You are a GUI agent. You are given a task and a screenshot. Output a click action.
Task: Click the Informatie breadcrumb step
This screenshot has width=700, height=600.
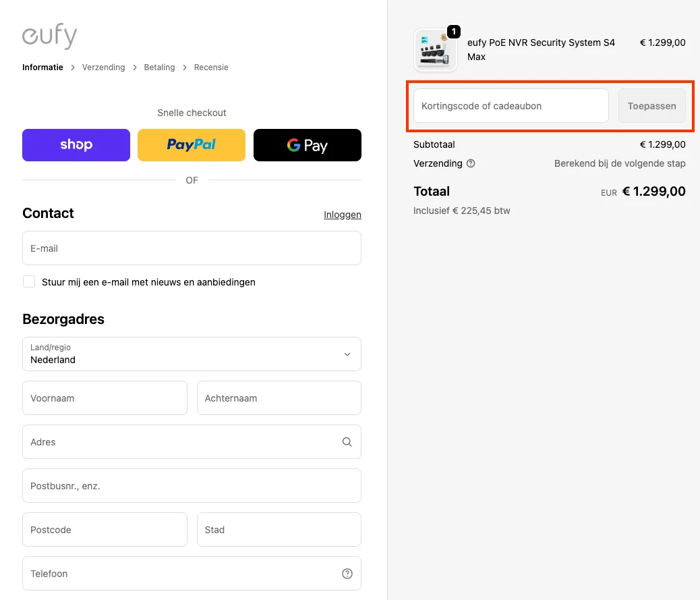(42, 67)
